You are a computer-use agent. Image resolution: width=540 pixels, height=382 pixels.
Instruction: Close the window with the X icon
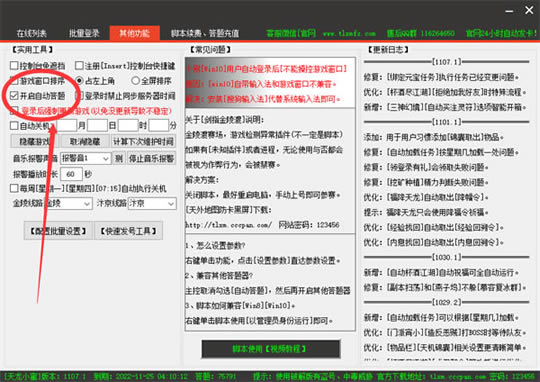pyautogui.click(x=529, y=10)
